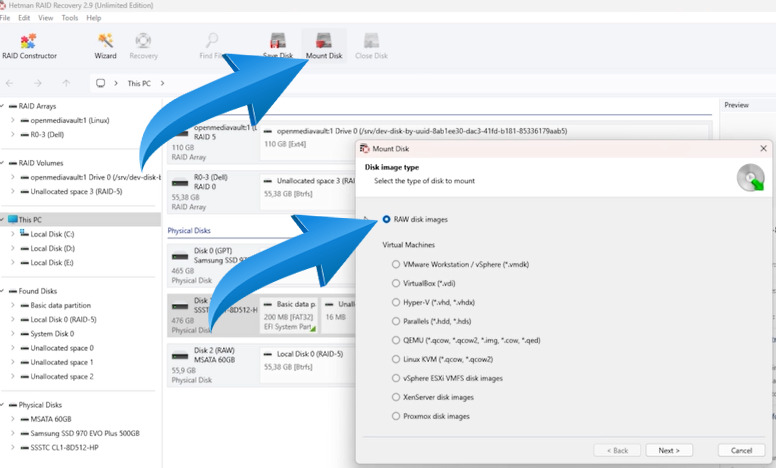The image size is (776, 468).
Task: Click the Disk 2 (RAW) MSATA disk icon
Action: tap(180, 356)
